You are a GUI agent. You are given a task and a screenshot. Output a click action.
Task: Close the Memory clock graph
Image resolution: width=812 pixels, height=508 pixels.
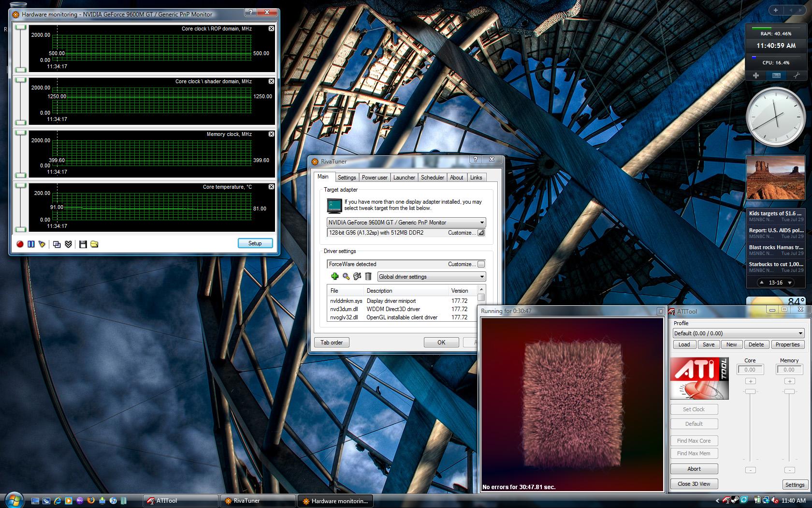click(271, 134)
